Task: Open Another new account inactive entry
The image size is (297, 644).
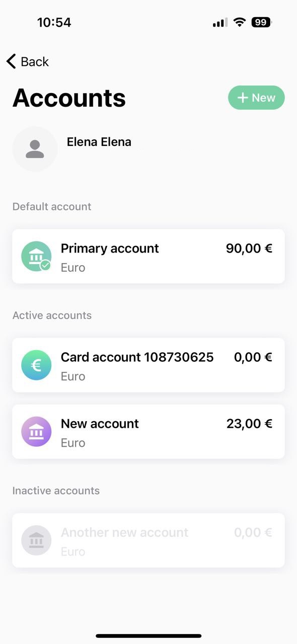Action: (148, 540)
